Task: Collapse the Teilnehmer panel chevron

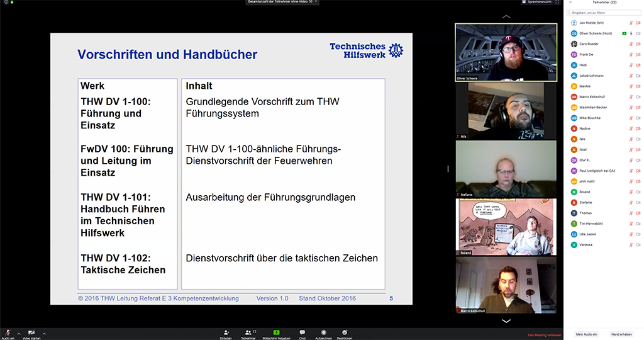Action: [x=570, y=3]
